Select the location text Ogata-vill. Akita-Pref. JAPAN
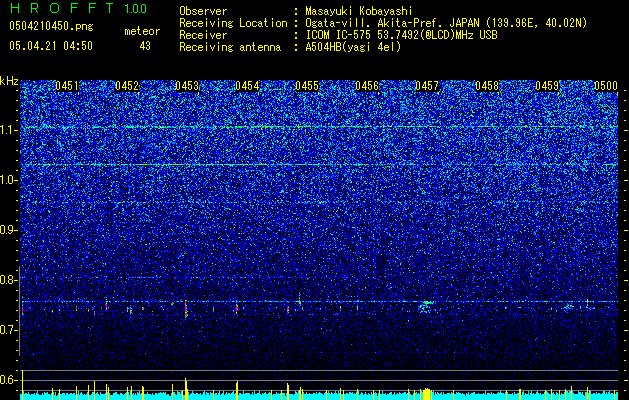This screenshot has height=400, width=629. (x=391, y=23)
